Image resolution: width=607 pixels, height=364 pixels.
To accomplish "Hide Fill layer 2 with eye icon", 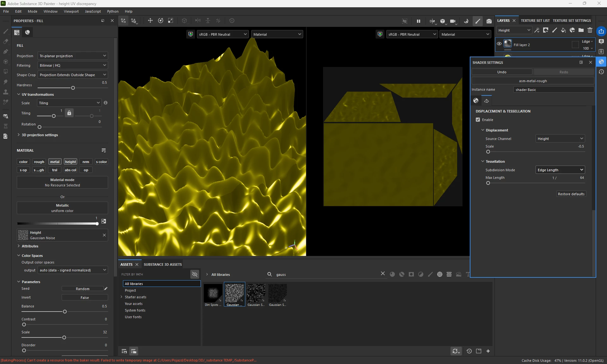I will click(x=499, y=44).
